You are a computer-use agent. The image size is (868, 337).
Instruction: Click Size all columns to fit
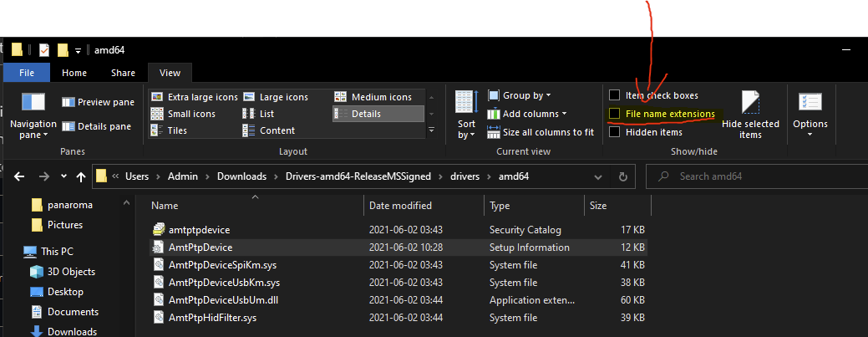click(541, 132)
